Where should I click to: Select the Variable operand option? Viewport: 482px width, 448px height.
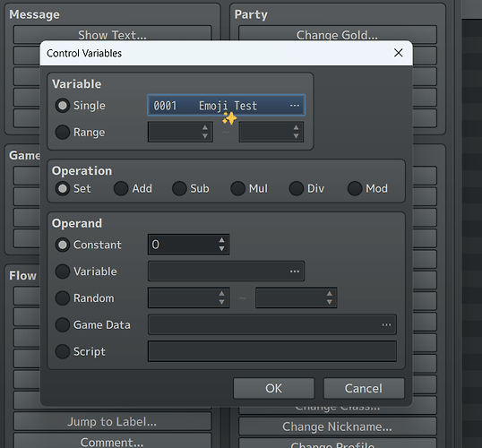(x=63, y=271)
